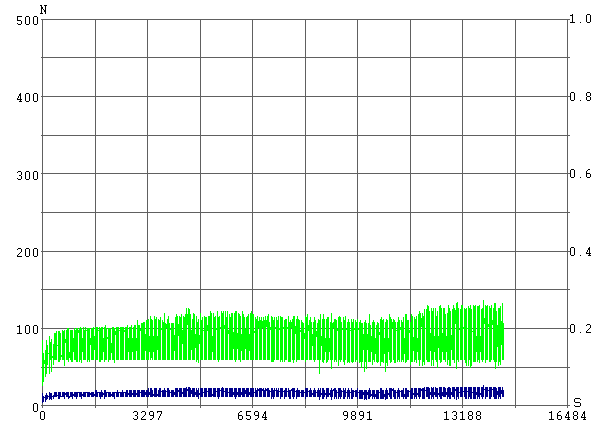Click the x-axis label 3297
This screenshot has width=591, height=424.
(148, 416)
